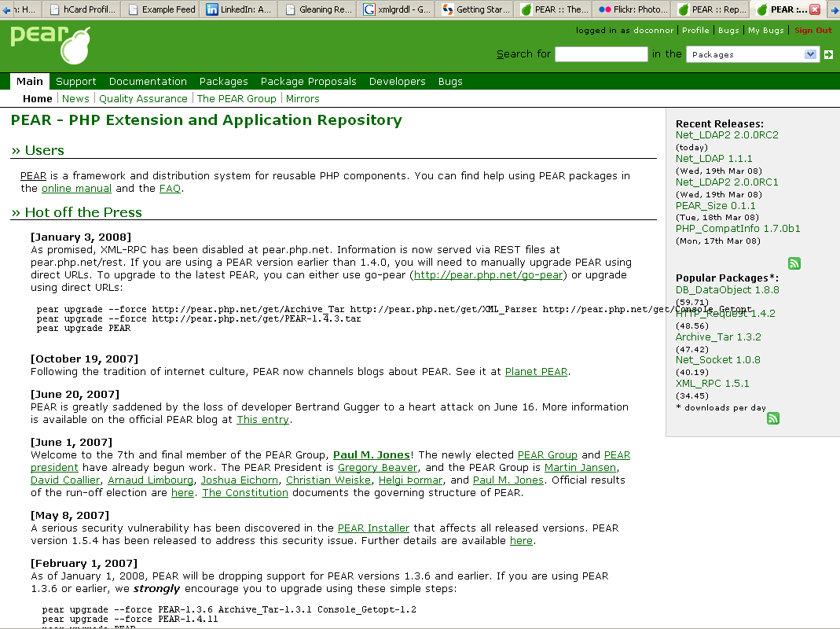Open the Bugs navigation menu

[x=450, y=82]
